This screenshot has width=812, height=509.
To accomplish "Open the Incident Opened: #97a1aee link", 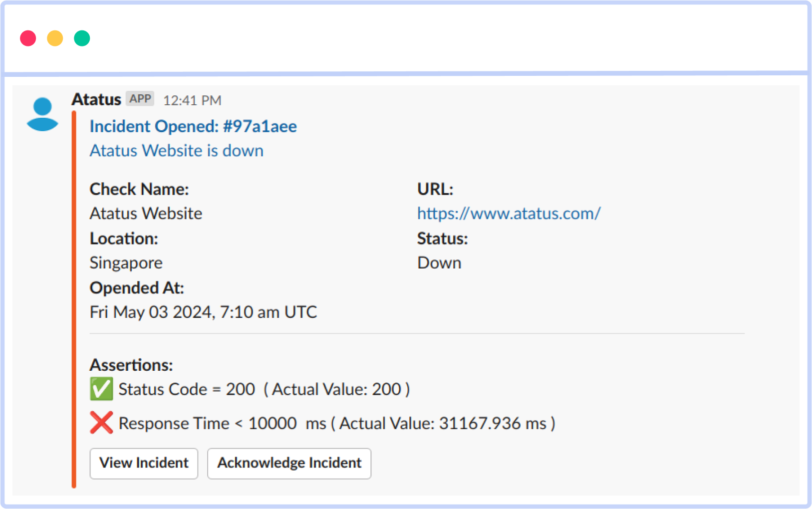I will tap(193, 126).
